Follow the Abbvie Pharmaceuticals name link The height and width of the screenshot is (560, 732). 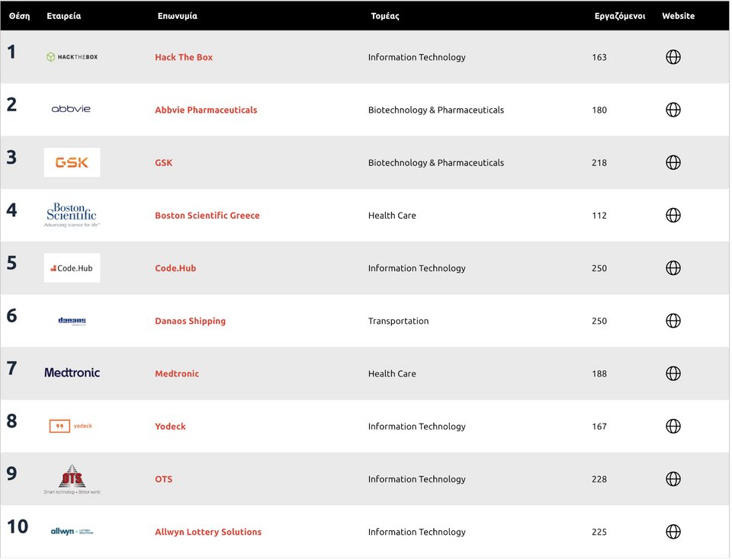point(206,110)
